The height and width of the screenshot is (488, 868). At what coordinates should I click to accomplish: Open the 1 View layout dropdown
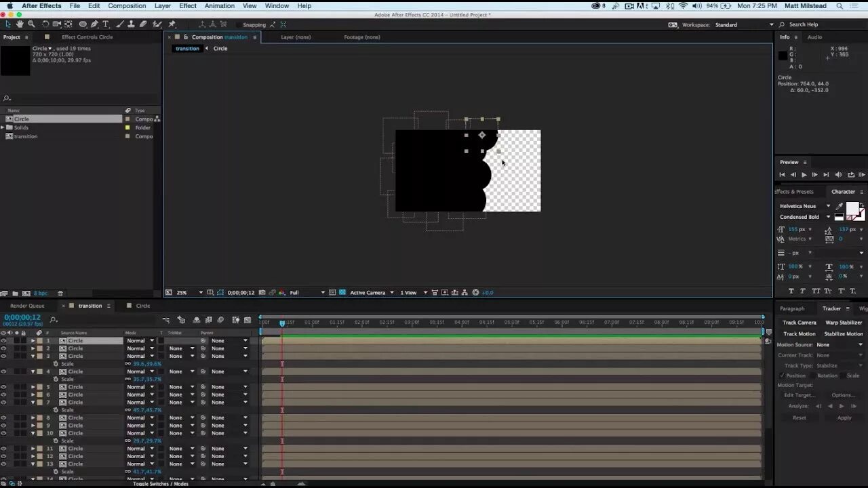(414, 292)
